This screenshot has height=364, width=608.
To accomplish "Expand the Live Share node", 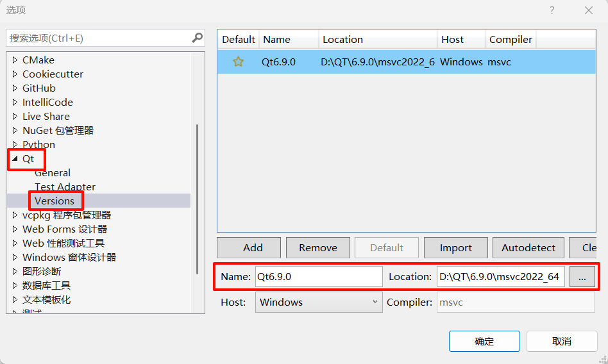I will 15,116.
